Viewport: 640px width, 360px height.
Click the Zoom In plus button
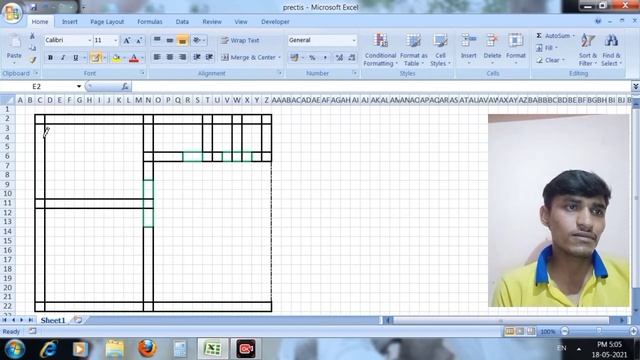(x=633, y=331)
